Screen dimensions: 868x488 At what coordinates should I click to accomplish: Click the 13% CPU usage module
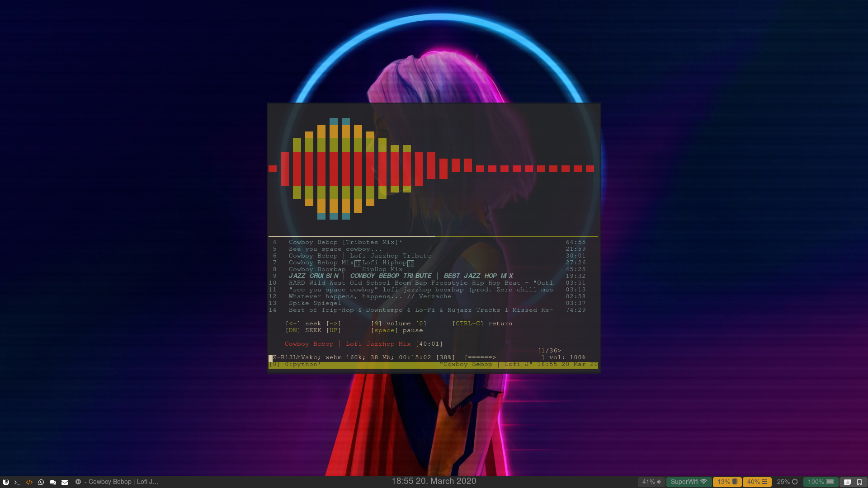727,482
